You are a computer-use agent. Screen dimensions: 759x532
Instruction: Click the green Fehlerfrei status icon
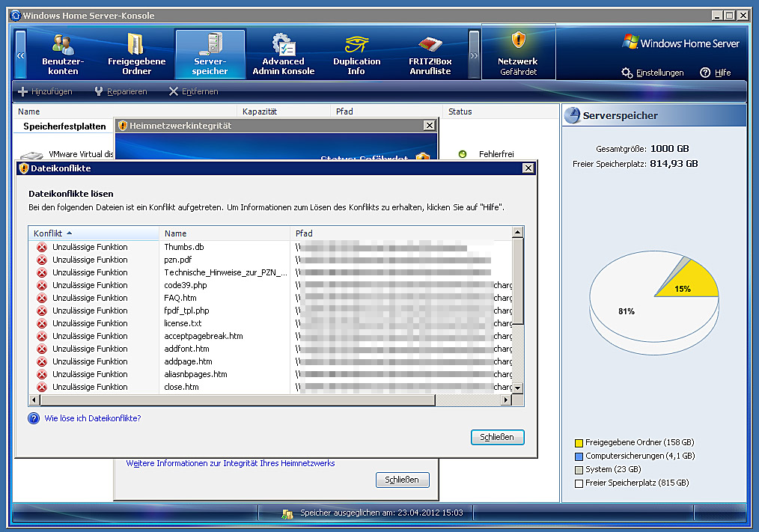click(463, 154)
